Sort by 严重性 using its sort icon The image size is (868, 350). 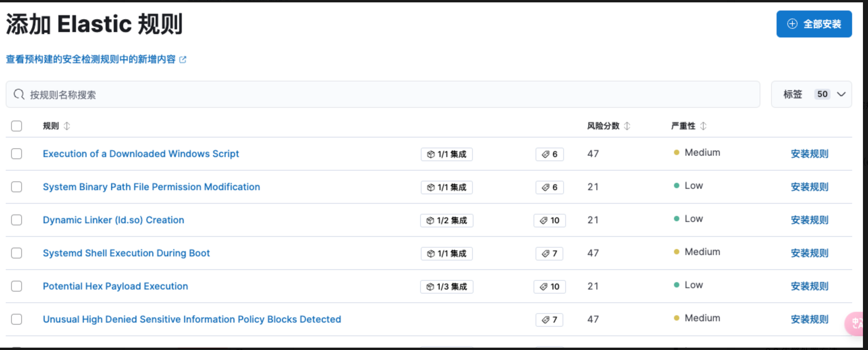[x=703, y=126]
